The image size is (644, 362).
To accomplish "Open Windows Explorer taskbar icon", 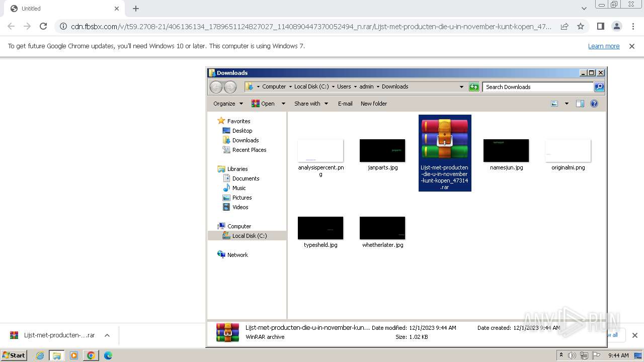I will (57, 355).
